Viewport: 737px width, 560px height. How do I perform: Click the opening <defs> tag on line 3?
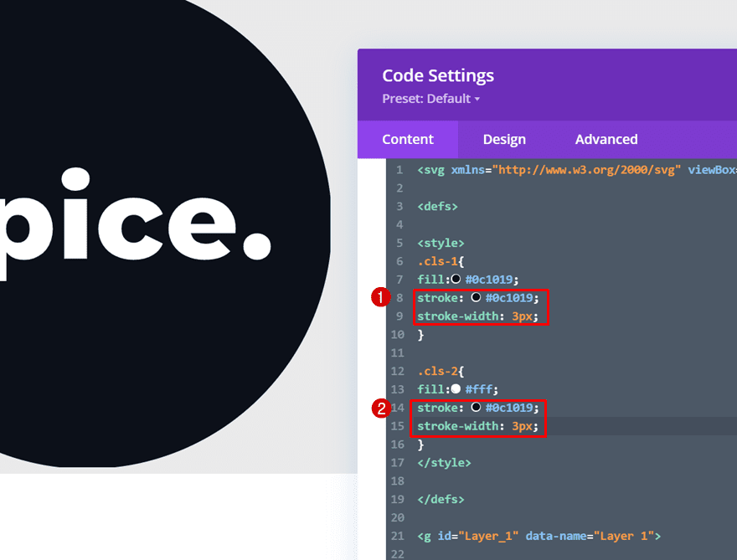(437, 206)
